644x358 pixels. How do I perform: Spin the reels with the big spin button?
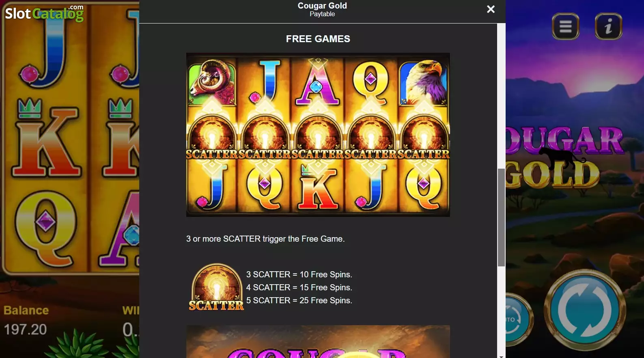pyautogui.click(x=585, y=310)
